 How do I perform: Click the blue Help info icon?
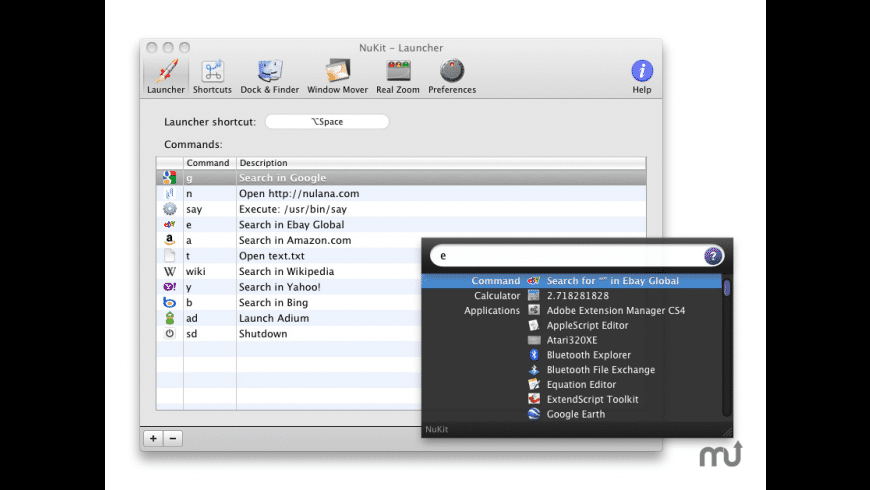(x=641, y=72)
